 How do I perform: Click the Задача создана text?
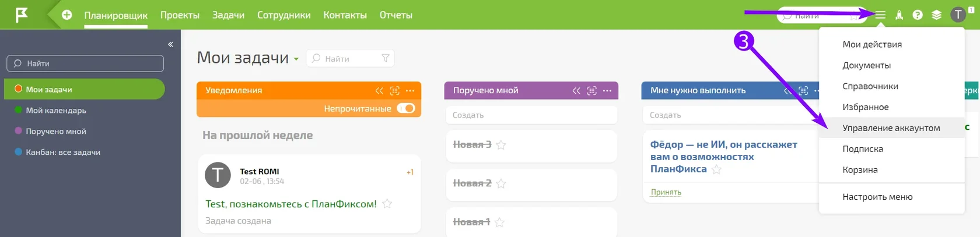[238, 221]
